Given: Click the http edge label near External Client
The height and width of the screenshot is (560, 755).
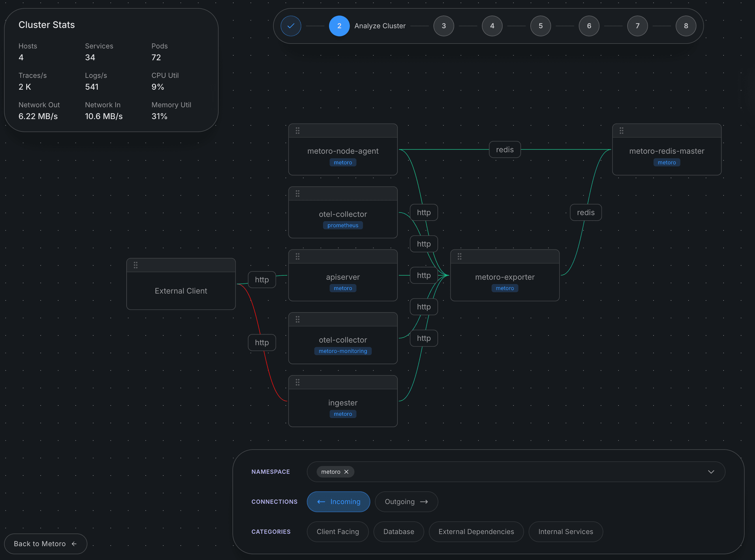Looking at the screenshot, I should coord(262,280).
